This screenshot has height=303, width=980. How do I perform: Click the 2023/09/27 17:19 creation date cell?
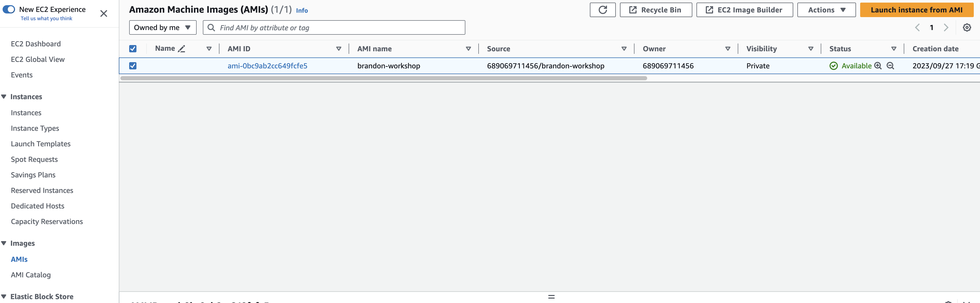pos(946,66)
